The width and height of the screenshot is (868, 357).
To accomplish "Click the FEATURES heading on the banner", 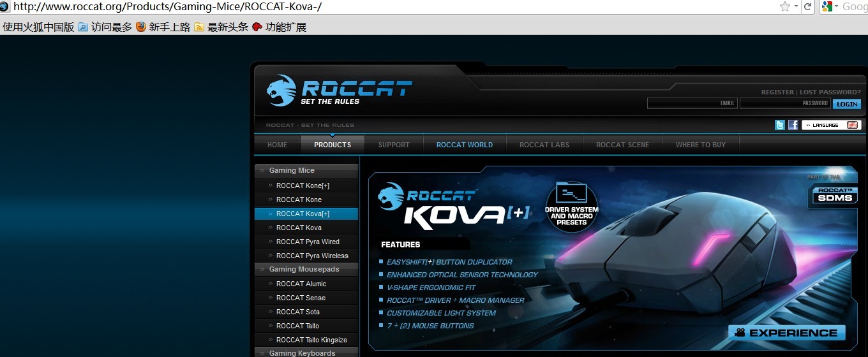I will pyautogui.click(x=401, y=244).
